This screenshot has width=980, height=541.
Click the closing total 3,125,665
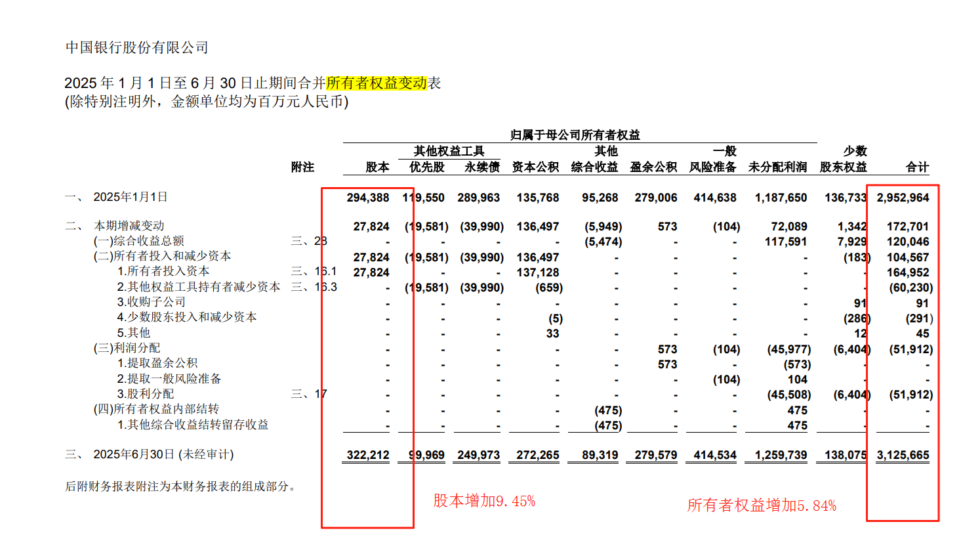[x=903, y=455]
